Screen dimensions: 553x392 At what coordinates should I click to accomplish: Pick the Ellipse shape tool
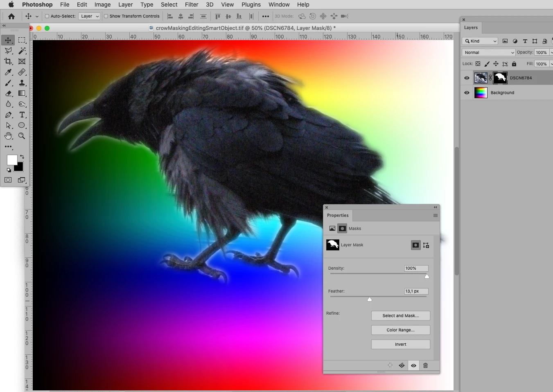(x=22, y=126)
